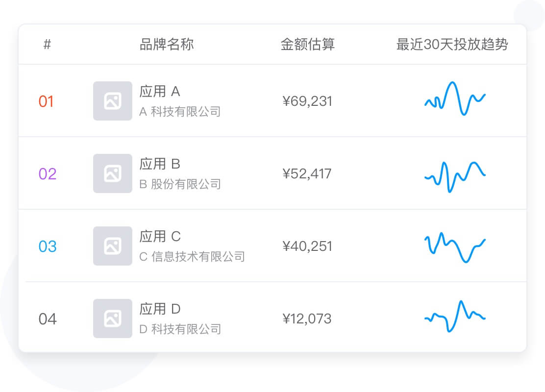The width and height of the screenshot is (545, 392).
Task: Click the image placeholder icon for 应用 B
Action: (112, 173)
